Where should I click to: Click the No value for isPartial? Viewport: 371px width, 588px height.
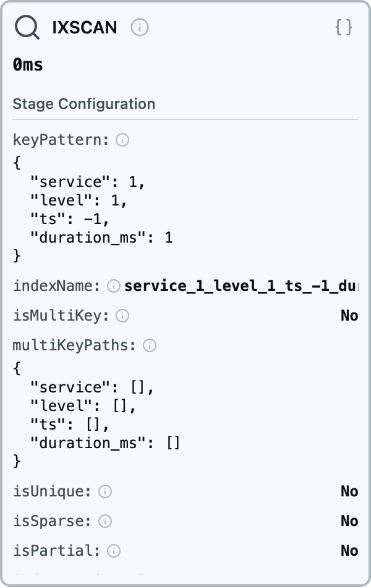[x=349, y=550]
